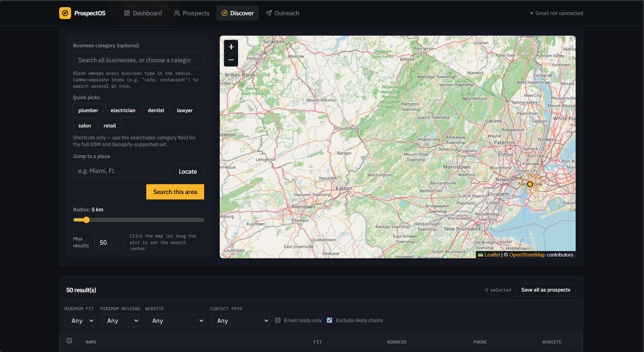
Task: Click the FIT column header
Action: 318,342
